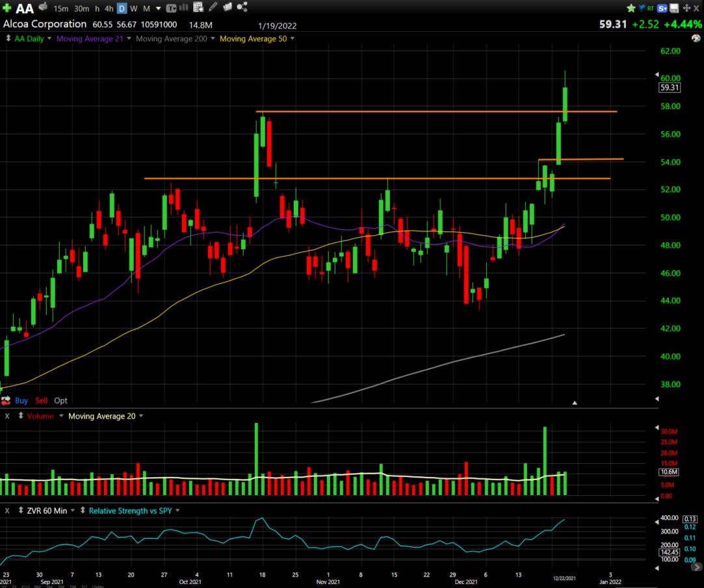Open more time frames dropdown arrow
This screenshot has width=704, height=588.
tap(158, 8)
